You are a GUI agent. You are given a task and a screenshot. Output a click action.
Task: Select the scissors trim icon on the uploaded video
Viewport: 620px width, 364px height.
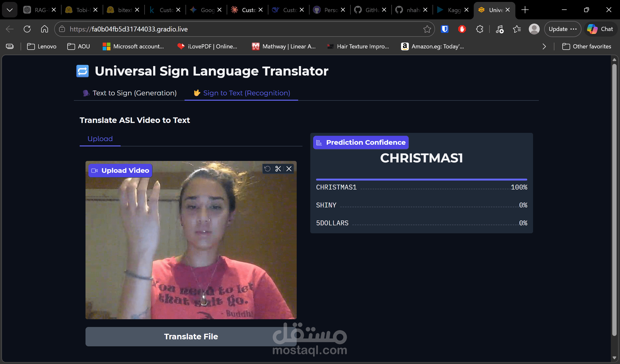[278, 169]
